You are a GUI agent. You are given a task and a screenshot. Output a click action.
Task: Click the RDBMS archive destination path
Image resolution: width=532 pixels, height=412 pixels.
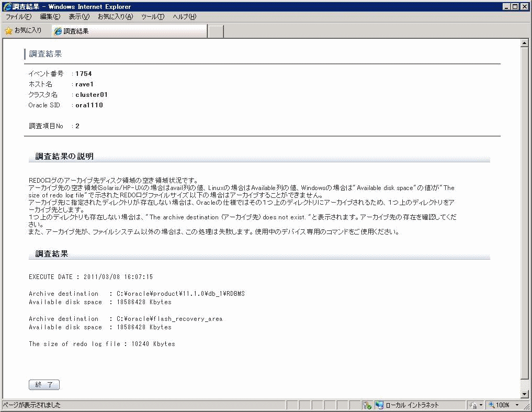[181, 294]
